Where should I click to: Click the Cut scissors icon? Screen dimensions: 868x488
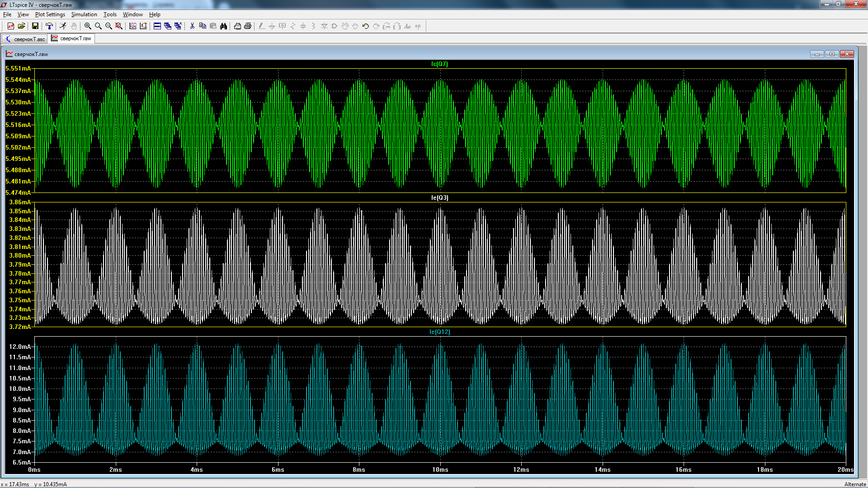[192, 26]
